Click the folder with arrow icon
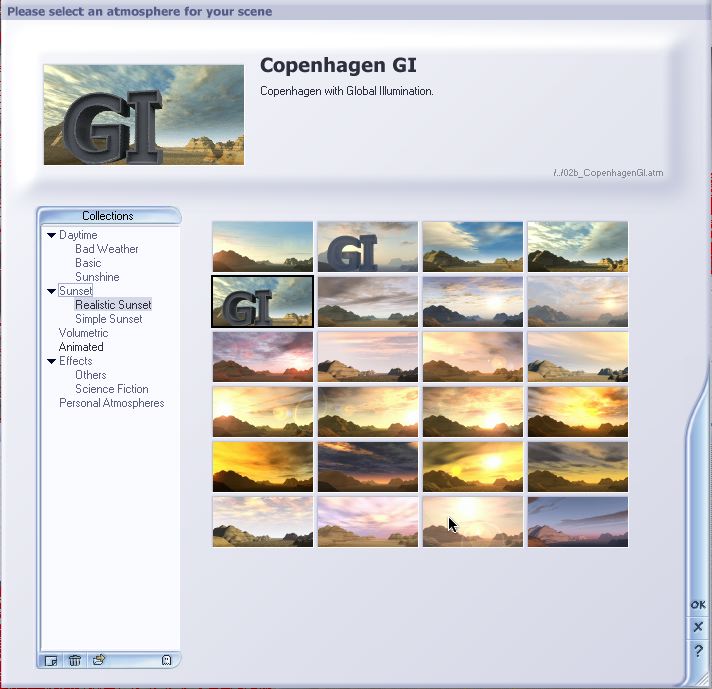 (x=99, y=660)
